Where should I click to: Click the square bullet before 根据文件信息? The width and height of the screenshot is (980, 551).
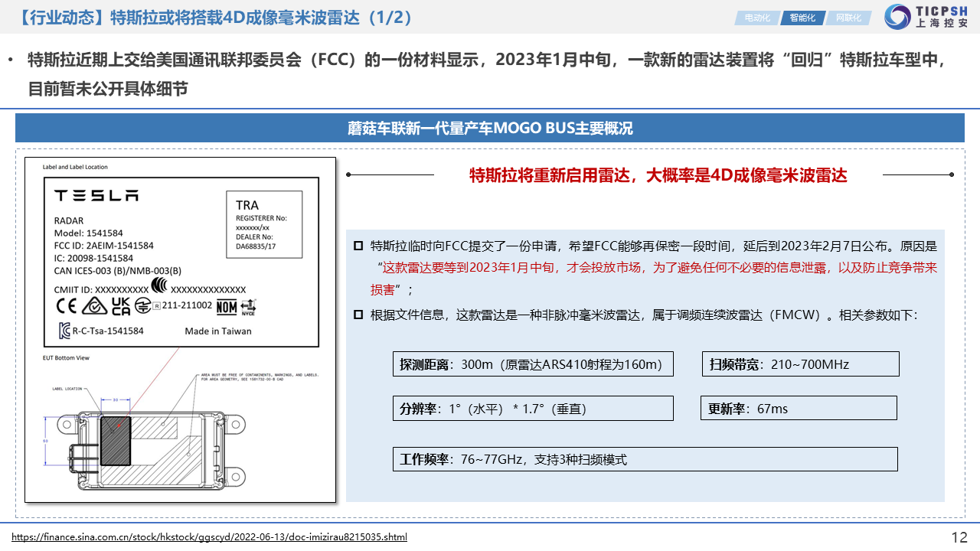[358, 315]
